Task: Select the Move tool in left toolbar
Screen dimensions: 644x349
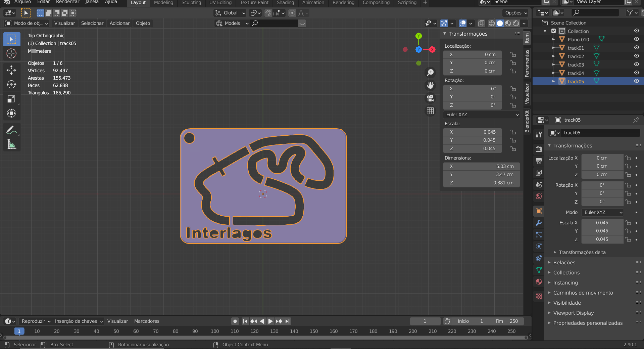Action: point(11,70)
